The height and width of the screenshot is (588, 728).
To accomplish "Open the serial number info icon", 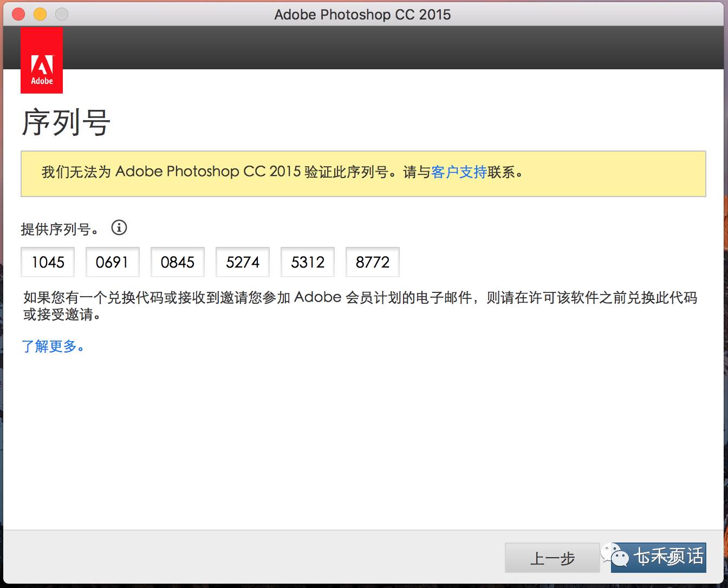I will 119,227.
